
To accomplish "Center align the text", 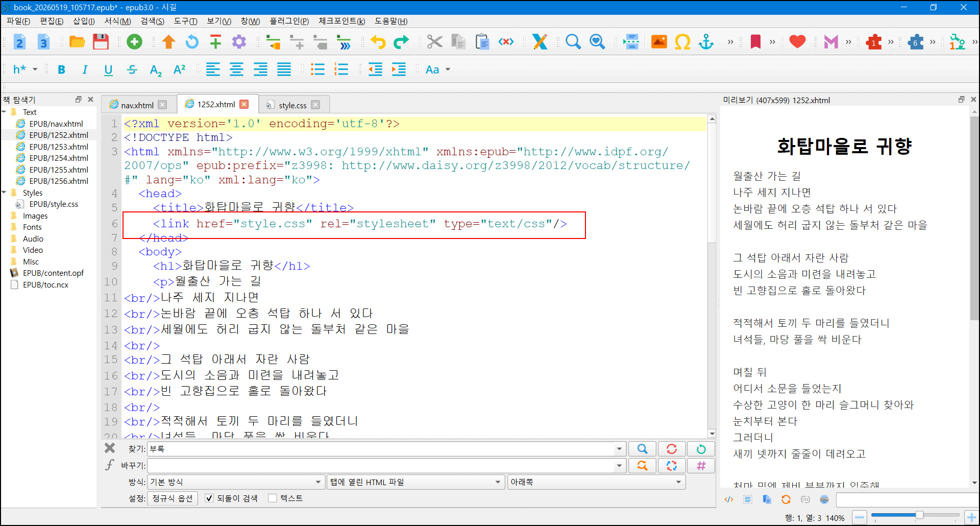I will tap(236, 69).
